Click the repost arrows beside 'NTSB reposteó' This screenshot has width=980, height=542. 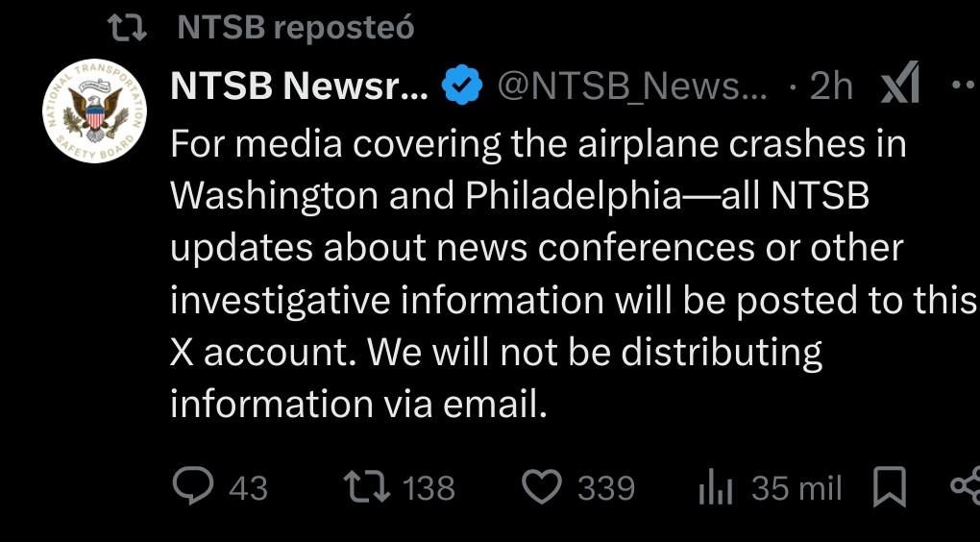click(x=128, y=28)
